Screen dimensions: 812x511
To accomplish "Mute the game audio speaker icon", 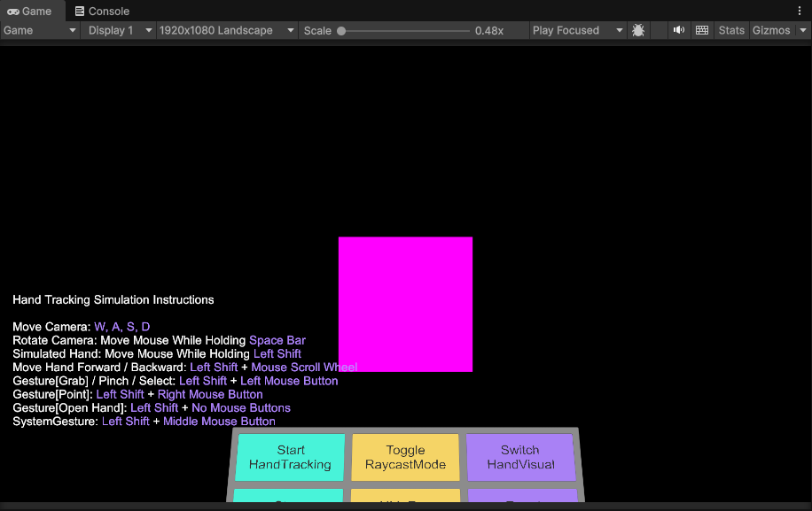I will 678,30.
